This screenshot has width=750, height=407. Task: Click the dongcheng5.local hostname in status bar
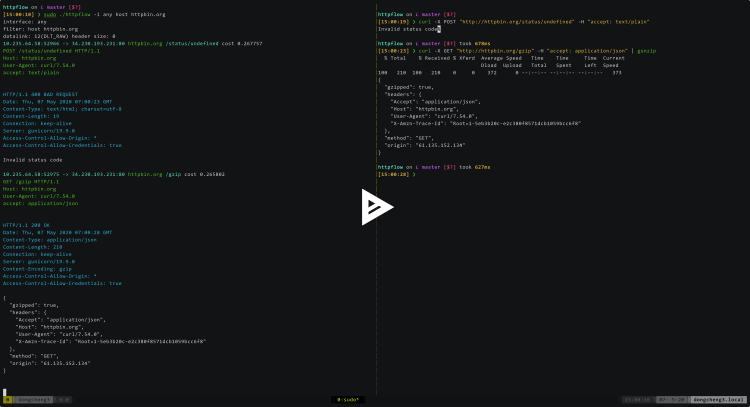click(x=718, y=398)
